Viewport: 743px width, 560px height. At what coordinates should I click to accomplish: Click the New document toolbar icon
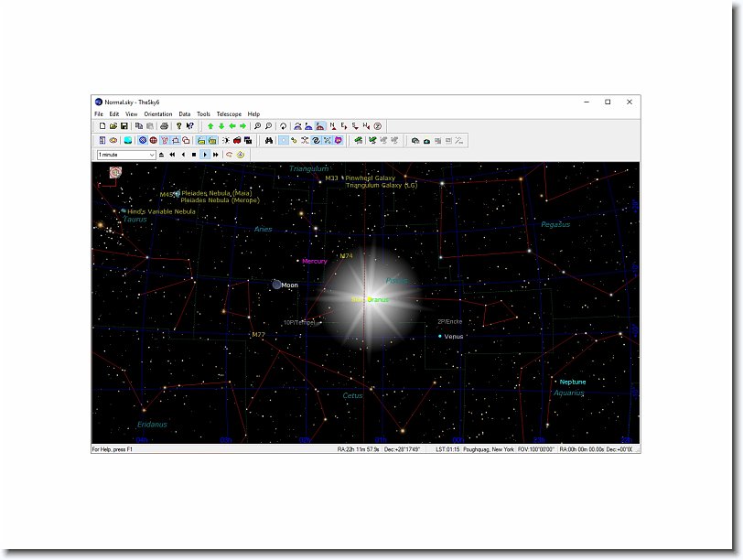click(x=102, y=126)
